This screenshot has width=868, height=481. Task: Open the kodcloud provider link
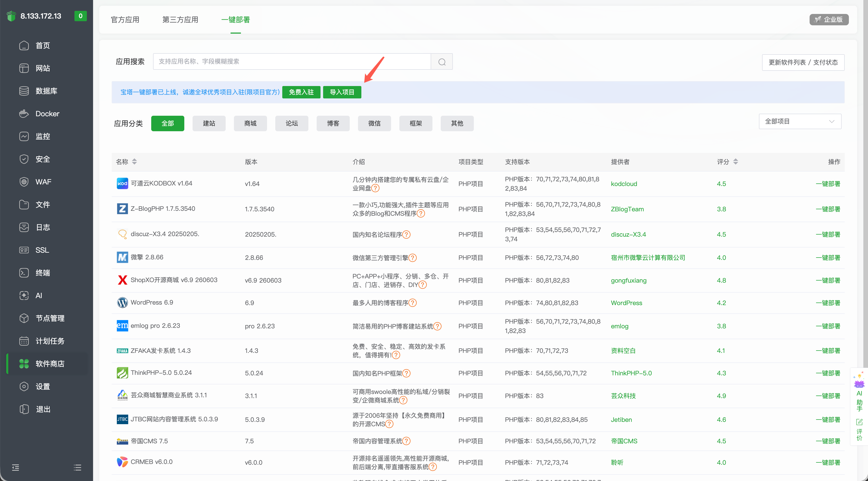(x=624, y=184)
